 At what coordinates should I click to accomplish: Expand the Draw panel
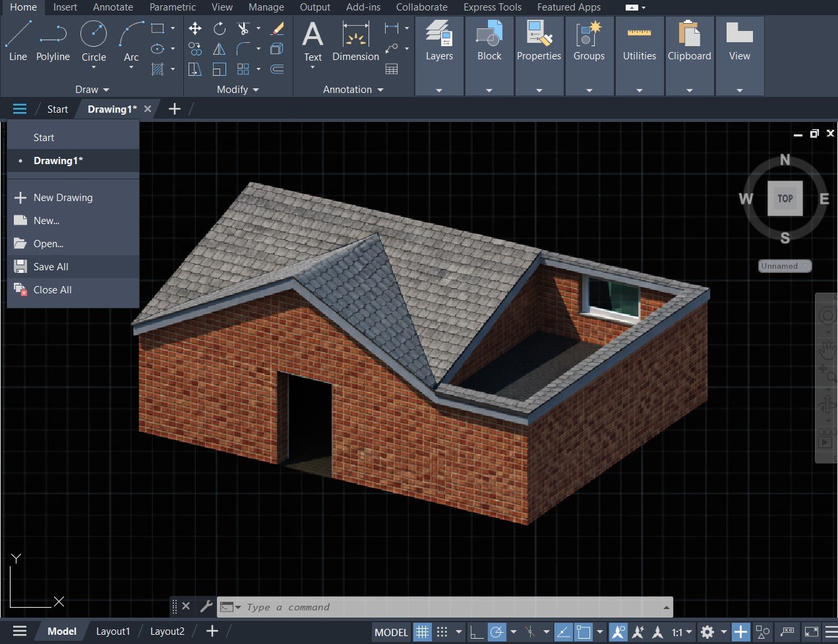click(x=92, y=90)
